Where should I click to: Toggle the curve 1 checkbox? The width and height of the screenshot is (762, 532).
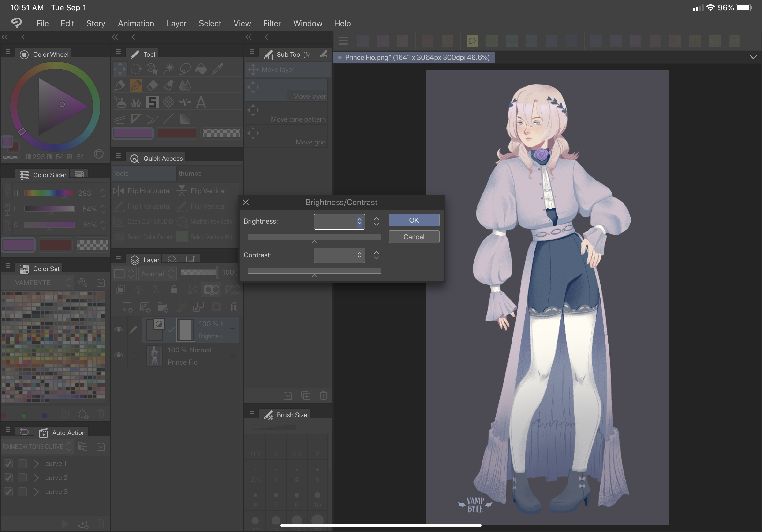(8, 464)
